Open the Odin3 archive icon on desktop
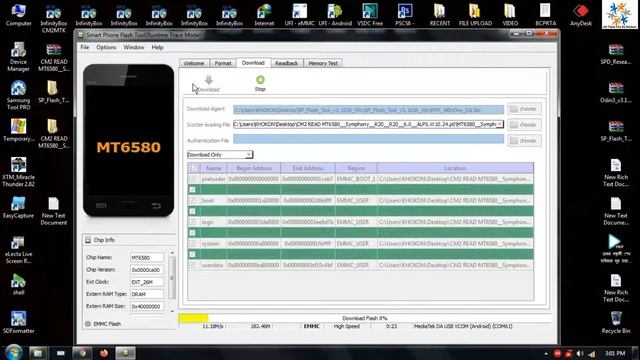 pos(616,92)
